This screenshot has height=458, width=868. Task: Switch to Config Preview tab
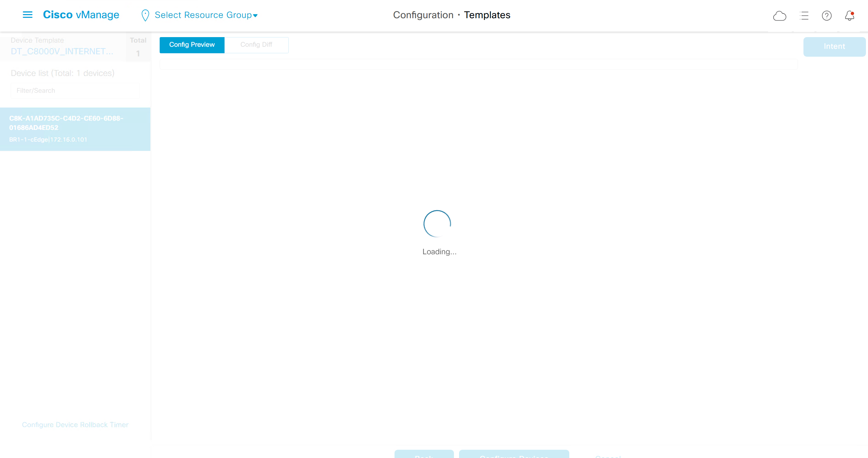(192, 45)
